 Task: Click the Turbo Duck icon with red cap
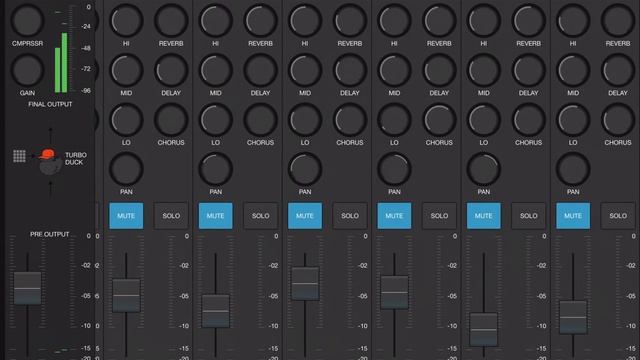[50, 162]
